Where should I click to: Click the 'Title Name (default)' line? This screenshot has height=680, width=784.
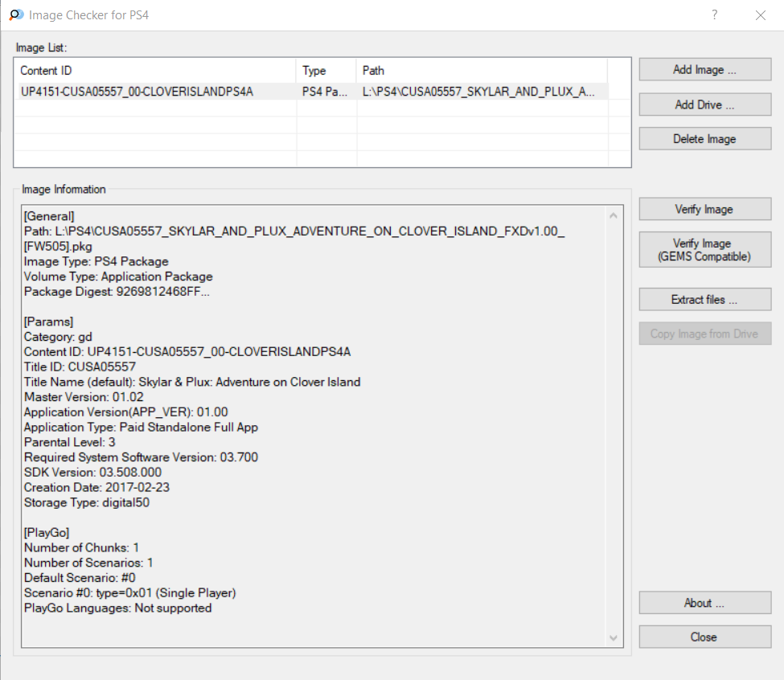[192, 382]
